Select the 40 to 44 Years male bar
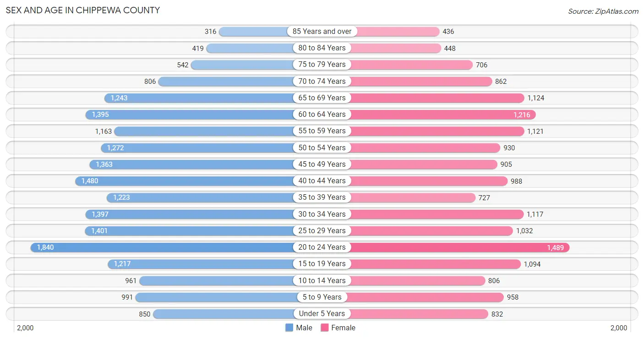Screen dimensions: 644x339 click(184, 181)
